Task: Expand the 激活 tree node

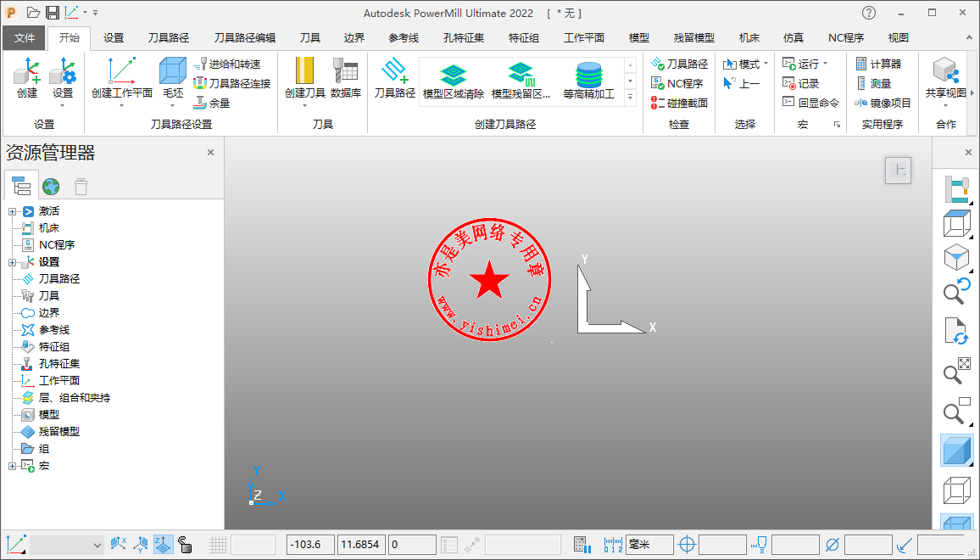Action: coord(12,211)
